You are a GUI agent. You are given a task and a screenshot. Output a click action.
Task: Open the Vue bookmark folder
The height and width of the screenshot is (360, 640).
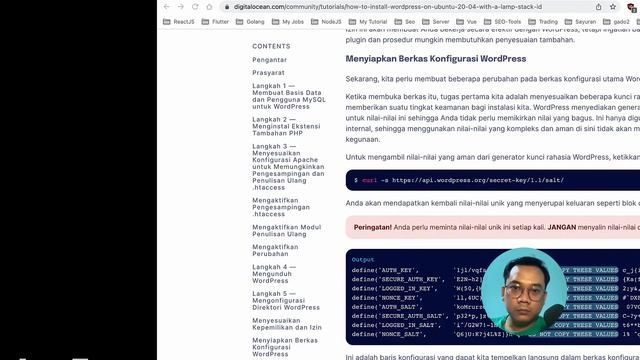tap(467, 22)
